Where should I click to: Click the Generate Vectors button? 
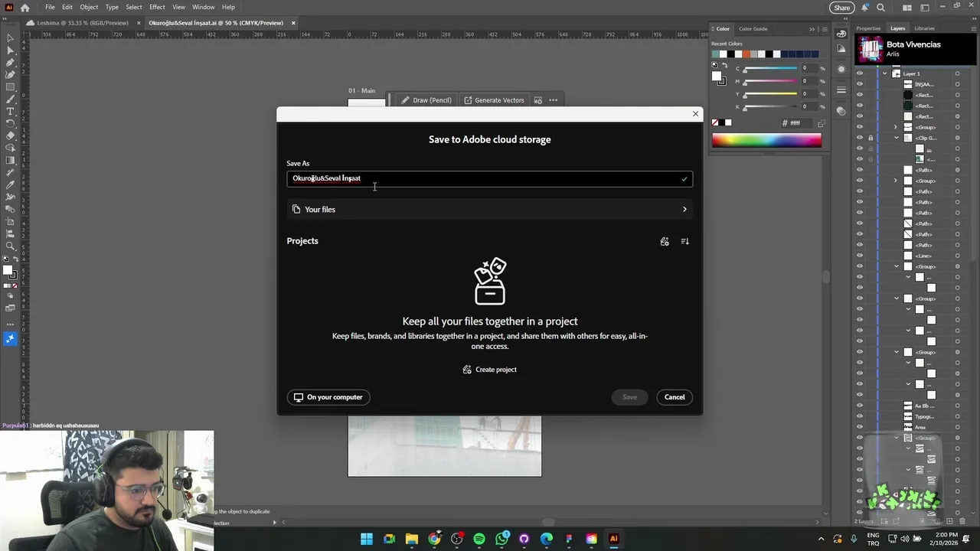pyautogui.click(x=493, y=100)
